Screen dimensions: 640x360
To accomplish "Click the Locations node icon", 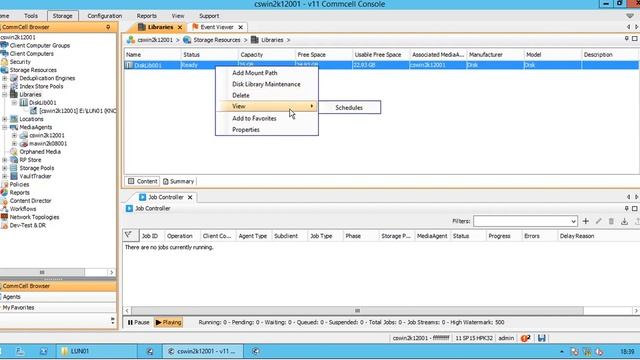I will click(14, 119).
